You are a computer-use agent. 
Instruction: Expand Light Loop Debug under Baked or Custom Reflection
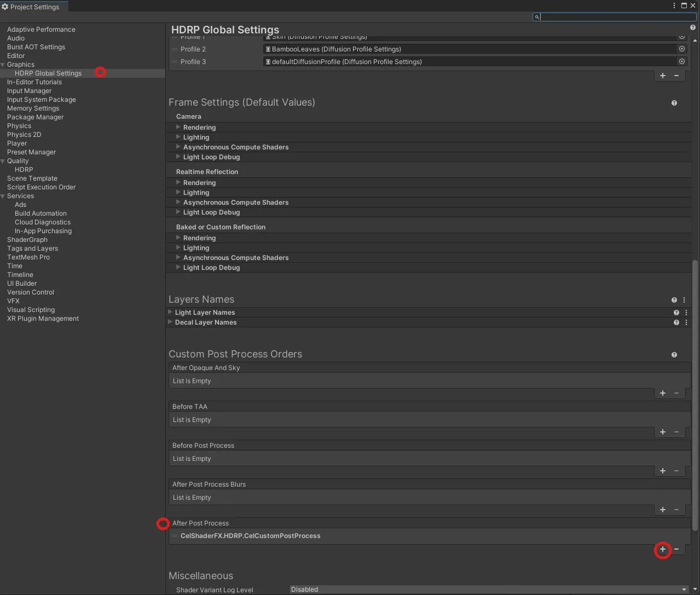click(178, 267)
